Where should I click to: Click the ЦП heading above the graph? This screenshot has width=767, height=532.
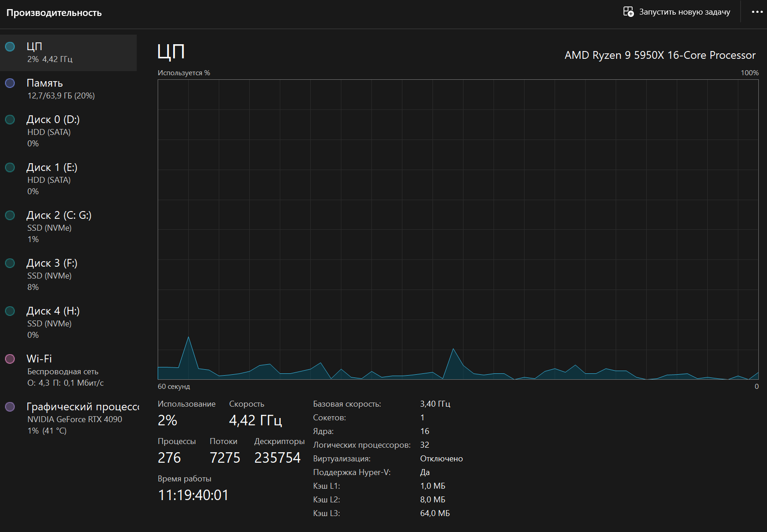point(171,52)
